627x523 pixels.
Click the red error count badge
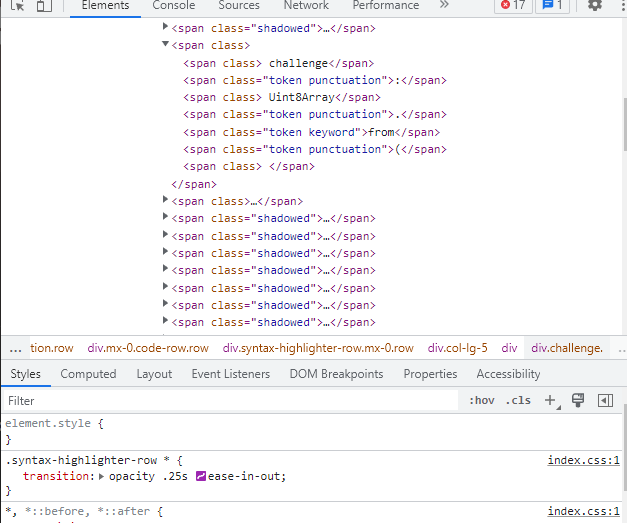tap(513, 6)
